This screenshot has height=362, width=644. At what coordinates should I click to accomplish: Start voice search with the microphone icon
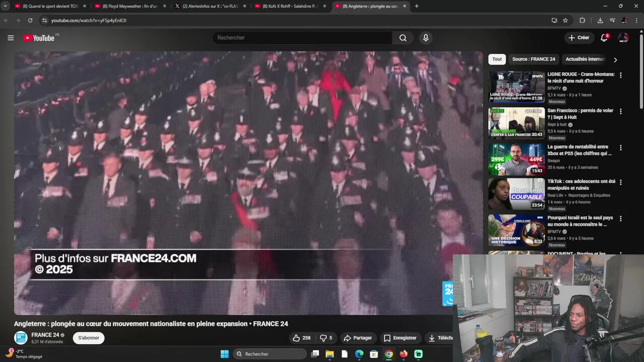click(426, 38)
